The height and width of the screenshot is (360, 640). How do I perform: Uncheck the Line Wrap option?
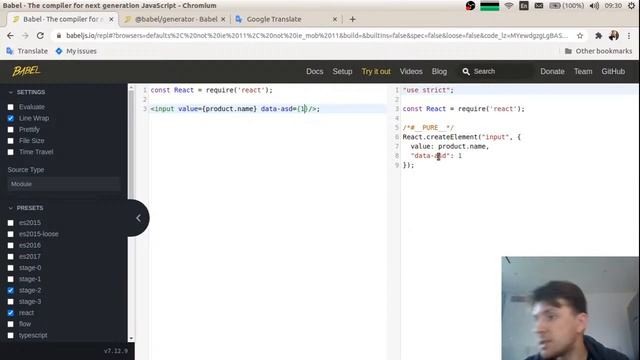point(11,118)
